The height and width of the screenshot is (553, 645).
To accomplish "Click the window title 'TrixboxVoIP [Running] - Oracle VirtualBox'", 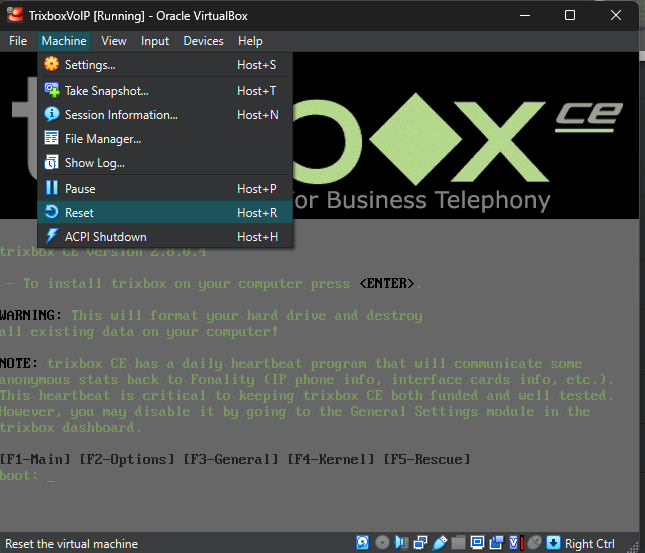I will pyautogui.click(x=138, y=16).
